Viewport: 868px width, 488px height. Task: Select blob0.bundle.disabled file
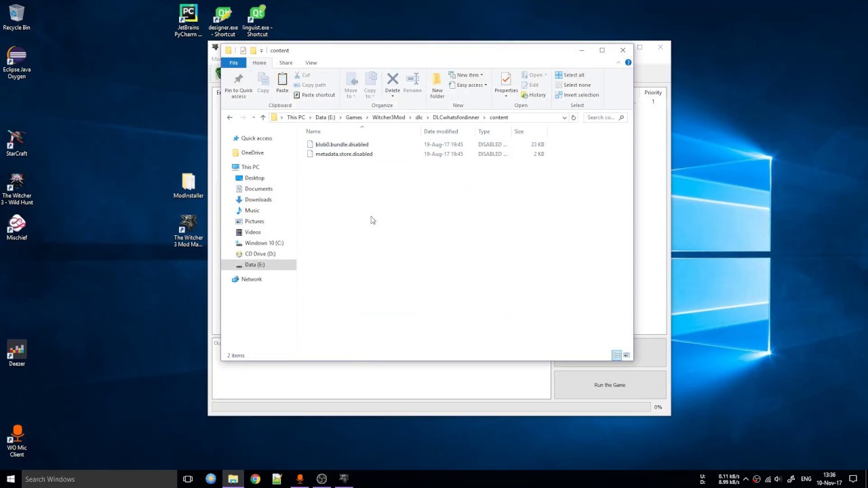341,144
